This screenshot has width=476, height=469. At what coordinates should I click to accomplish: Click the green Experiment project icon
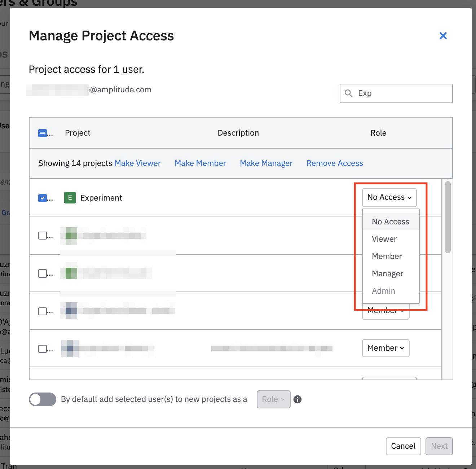[x=70, y=198]
